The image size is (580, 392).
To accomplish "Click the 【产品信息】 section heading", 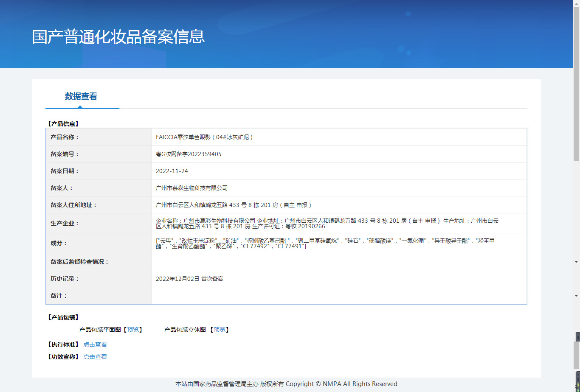I will [63, 124].
